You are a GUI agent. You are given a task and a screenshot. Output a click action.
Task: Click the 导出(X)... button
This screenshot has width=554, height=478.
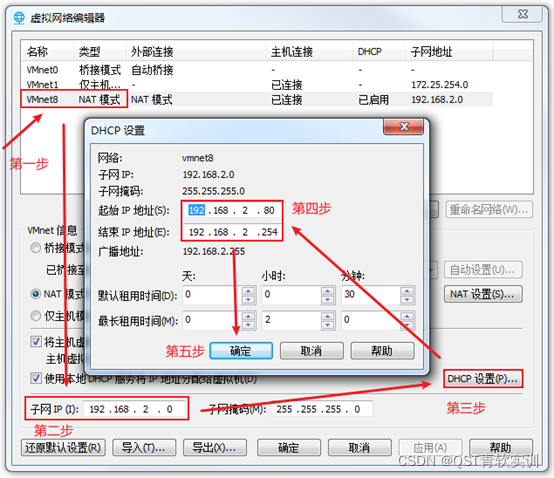tap(215, 448)
